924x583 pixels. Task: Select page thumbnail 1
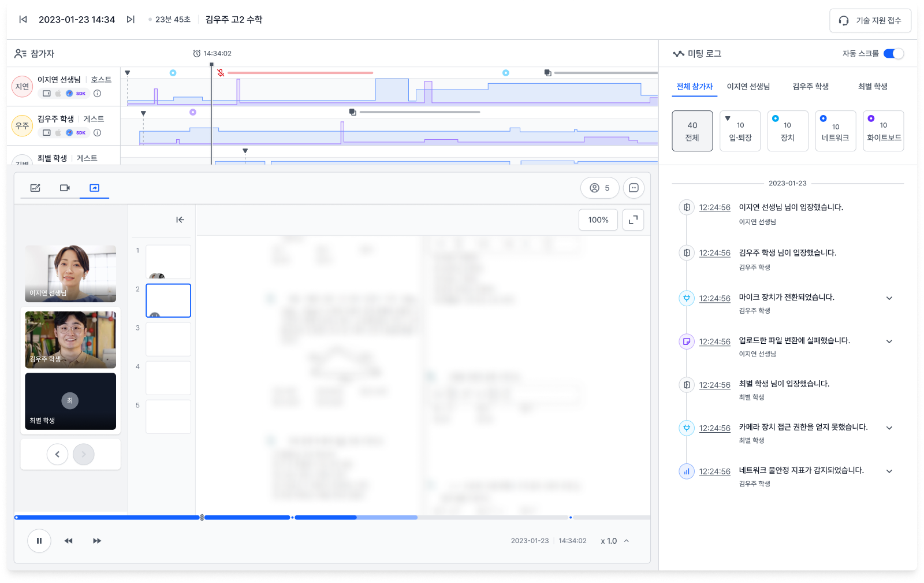pos(168,262)
